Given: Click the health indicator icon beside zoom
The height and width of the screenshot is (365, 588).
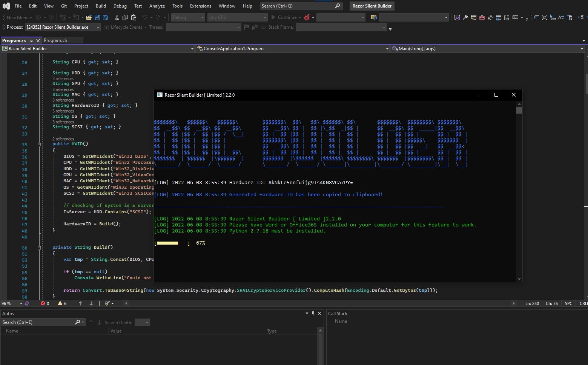Looking at the screenshot, I should pos(27,303).
